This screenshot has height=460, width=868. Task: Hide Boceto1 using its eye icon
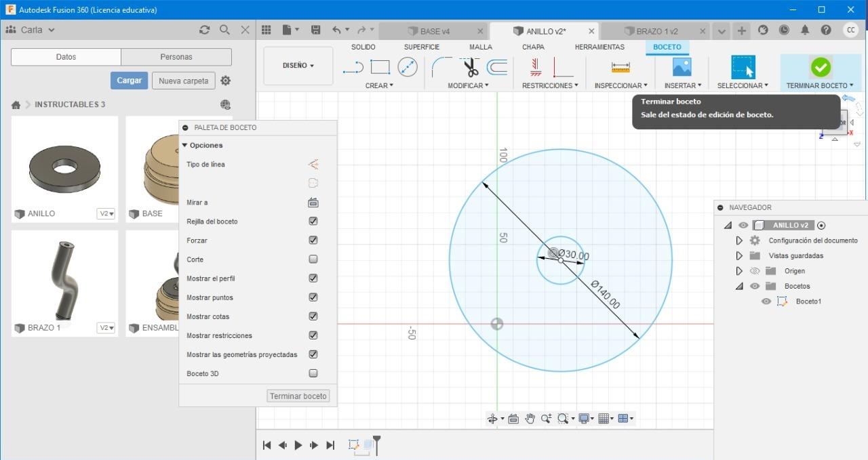click(x=766, y=301)
